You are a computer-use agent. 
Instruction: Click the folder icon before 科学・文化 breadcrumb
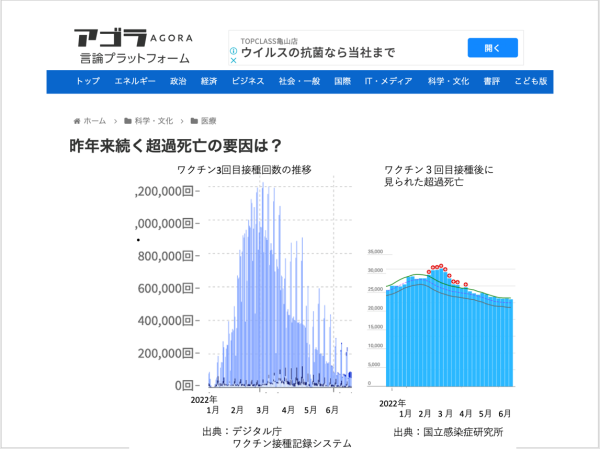point(128,121)
